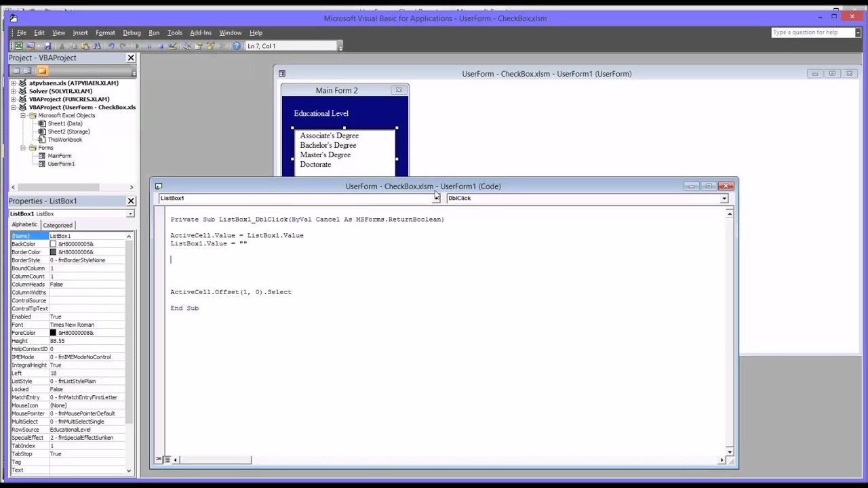This screenshot has width=868, height=488.
Task: Save the project with the floppy icon
Action: [47, 46]
